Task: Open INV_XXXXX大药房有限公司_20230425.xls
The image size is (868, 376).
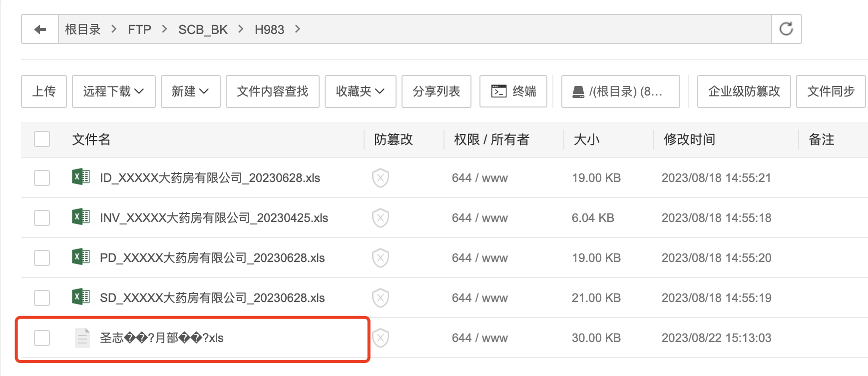Action: coord(214,218)
